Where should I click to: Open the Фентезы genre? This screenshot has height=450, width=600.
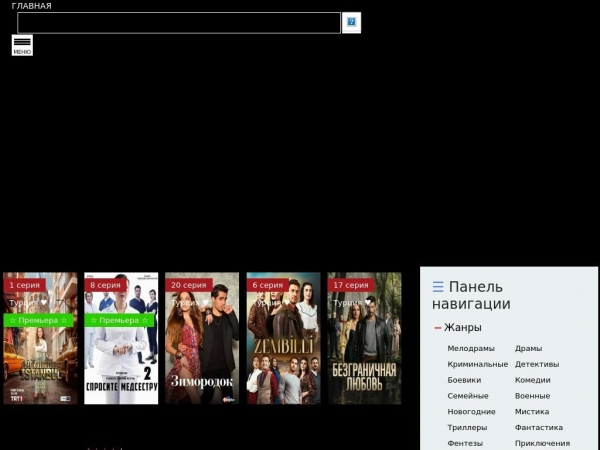pyautogui.click(x=465, y=443)
